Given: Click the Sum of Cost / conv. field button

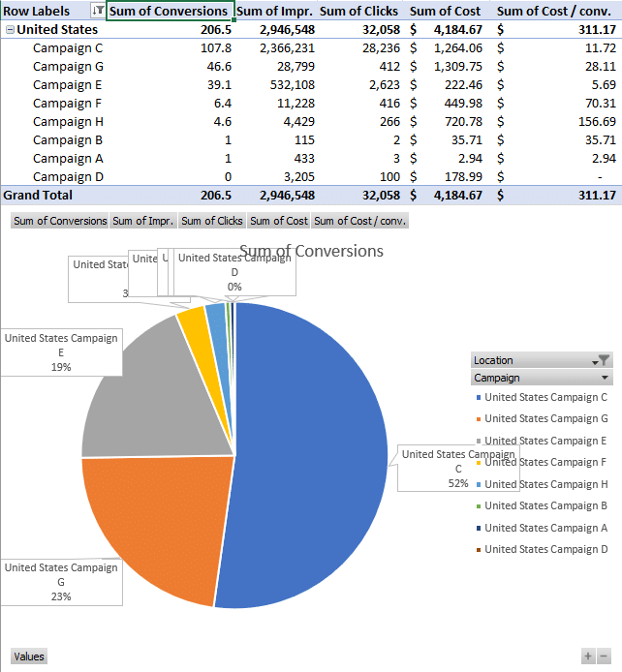Looking at the screenshot, I should point(359,221).
